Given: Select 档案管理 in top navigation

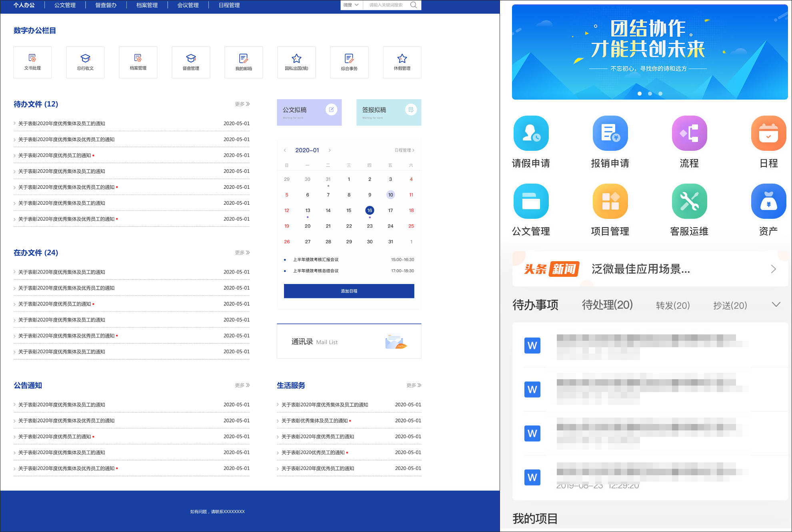Looking at the screenshot, I should [x=147, y=5].
